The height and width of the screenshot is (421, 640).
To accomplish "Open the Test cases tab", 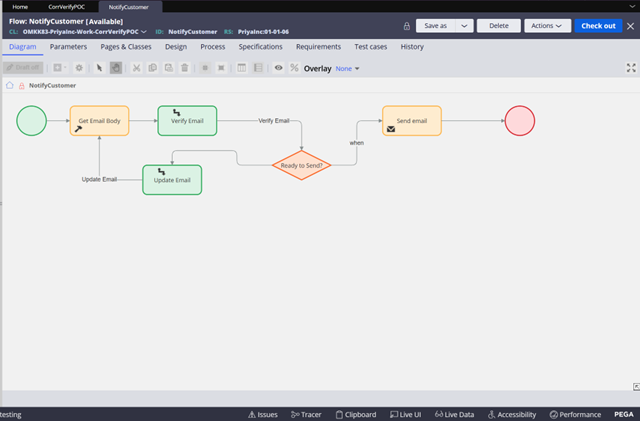I will [371, 47].
